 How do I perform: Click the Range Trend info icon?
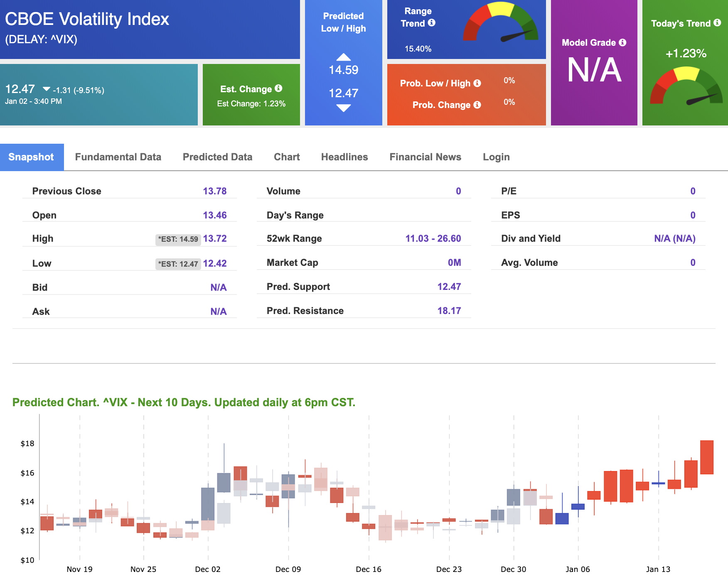tap(432, 23)
